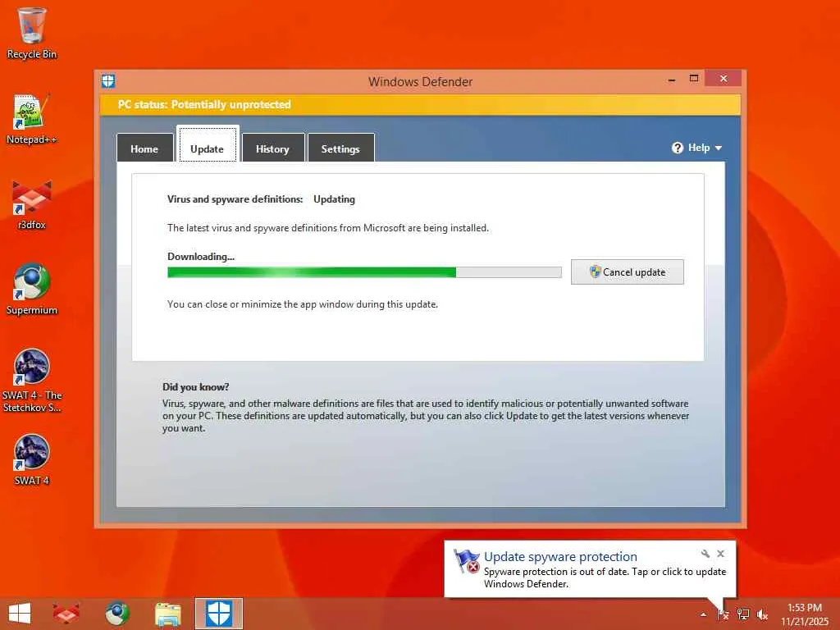Screen dimensions: 840x630
Task: Open notification options wrench icon
Action: pyautogui.click(x=705, y=554)
